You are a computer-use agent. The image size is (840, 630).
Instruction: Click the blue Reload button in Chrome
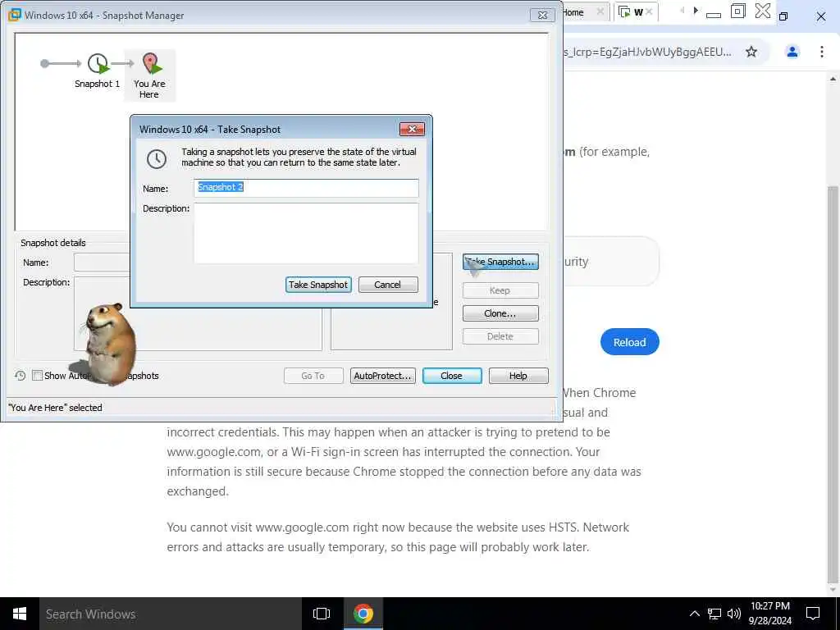[629, 342]
